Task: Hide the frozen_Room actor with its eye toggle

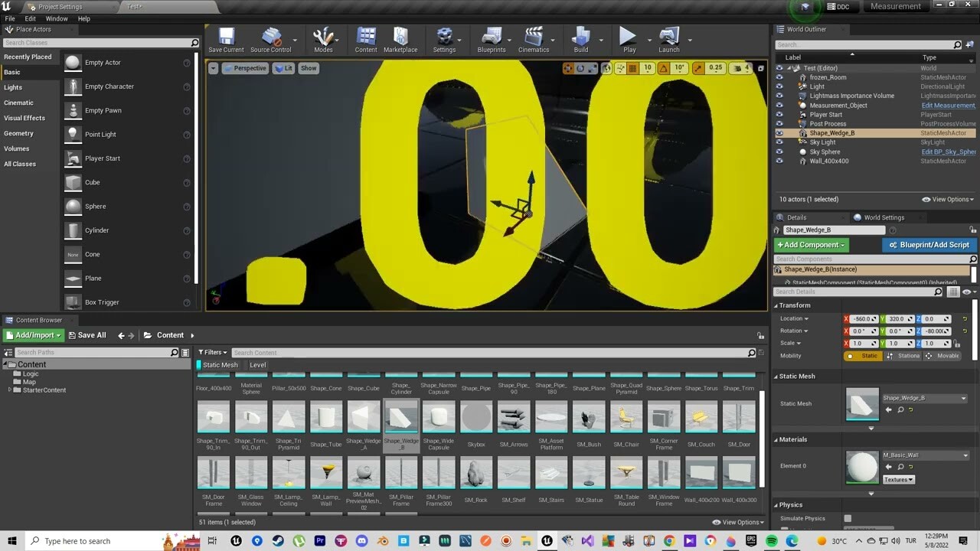Action: tap(779, 77)
